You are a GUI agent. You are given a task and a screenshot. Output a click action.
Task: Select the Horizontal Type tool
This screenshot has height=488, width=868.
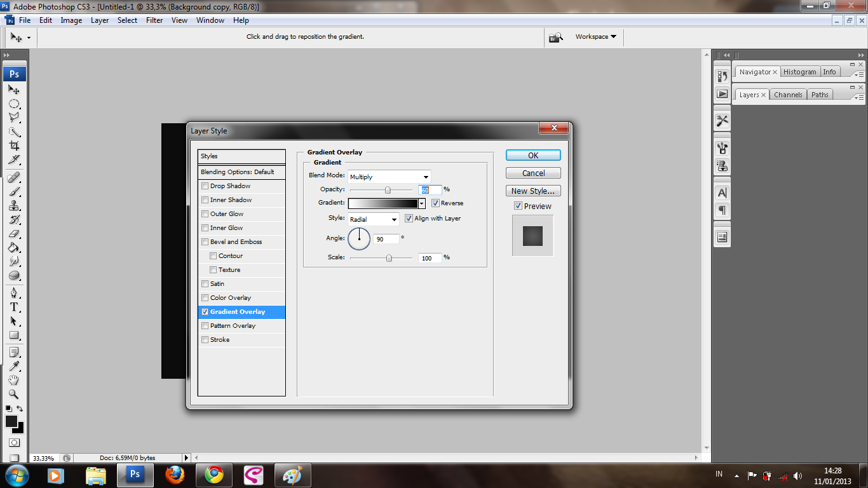[x=14, y=307]
